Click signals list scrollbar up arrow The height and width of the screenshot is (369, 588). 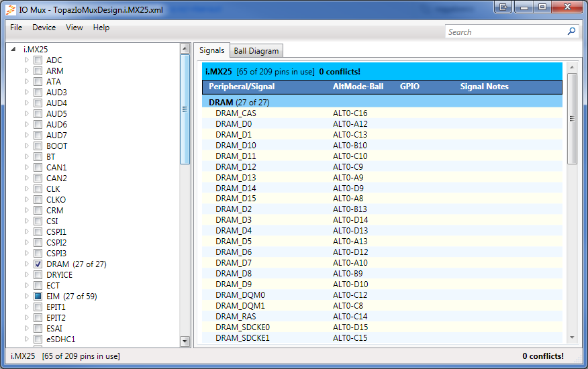pyautogui.click(x=572, y=67)
